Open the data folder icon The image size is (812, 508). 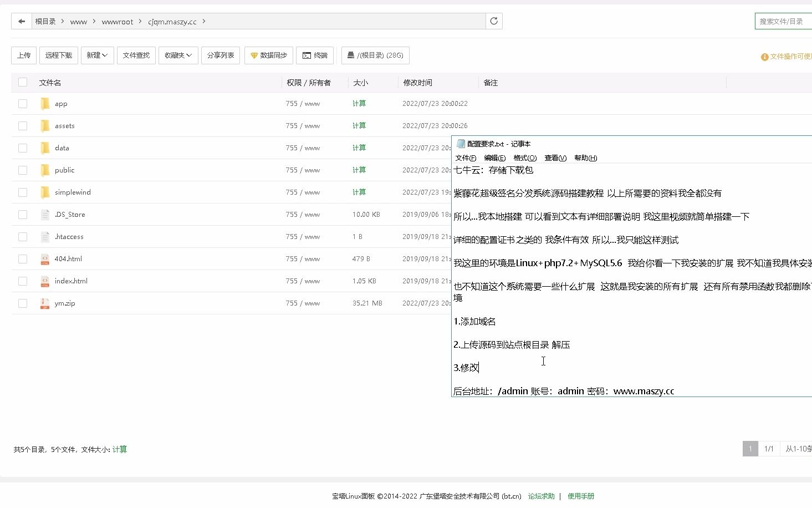(x=45, y=148)
